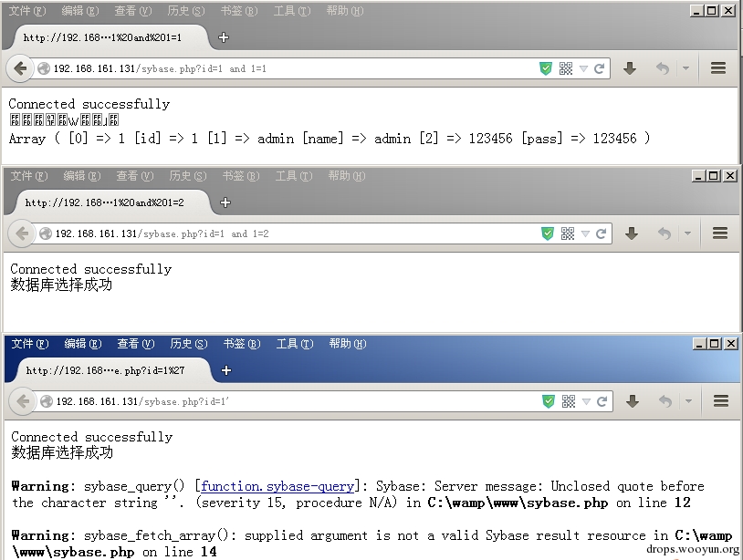Click QR code icon in middle window address bar
This screenshot has height=560, width=743.
tap(568, 233)
